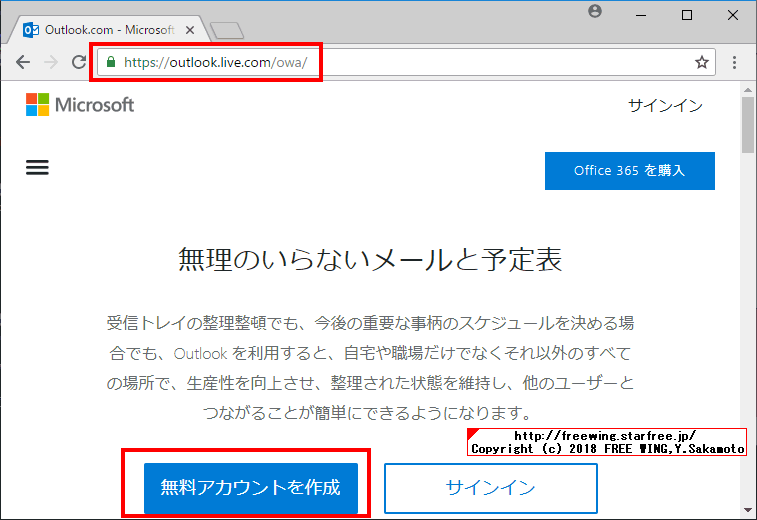Click the browser back arrow
The image size is (757, 520).
tap(23, 62)
